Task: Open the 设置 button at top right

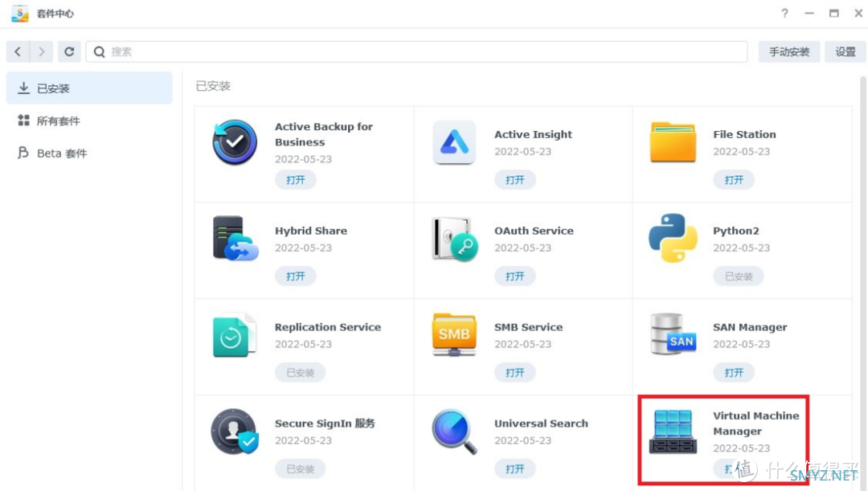Action: pos(845,51)
